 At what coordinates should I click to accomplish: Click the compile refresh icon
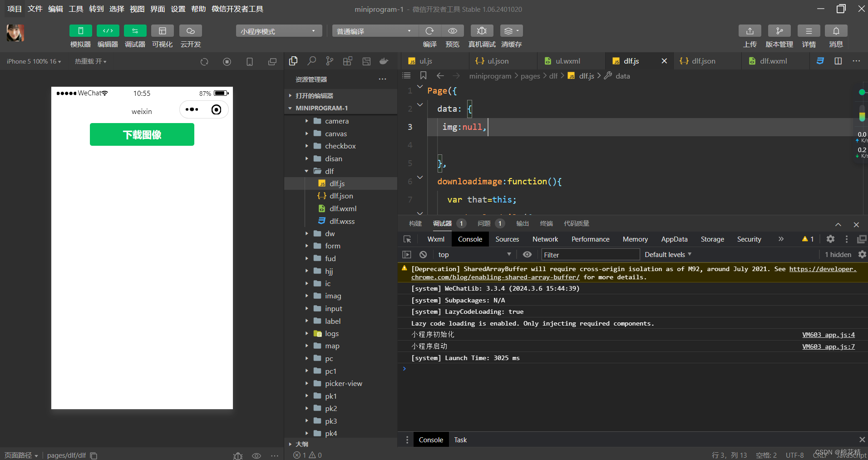click(x=429, y=31)
